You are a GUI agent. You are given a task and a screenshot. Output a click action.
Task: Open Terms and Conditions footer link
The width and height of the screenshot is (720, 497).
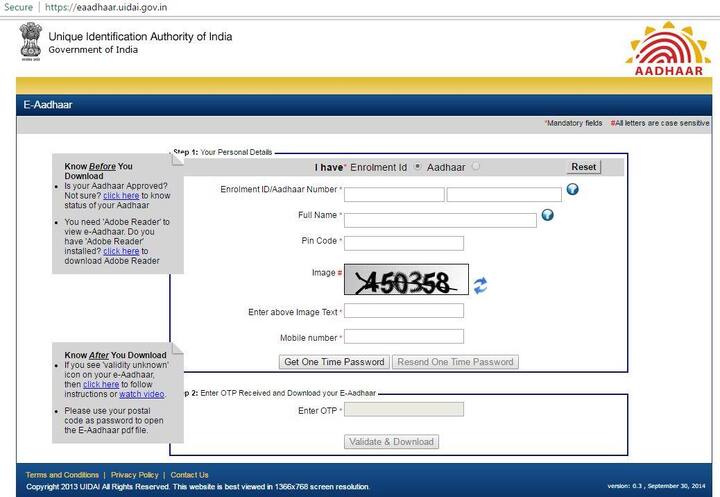tap(62, 475)
